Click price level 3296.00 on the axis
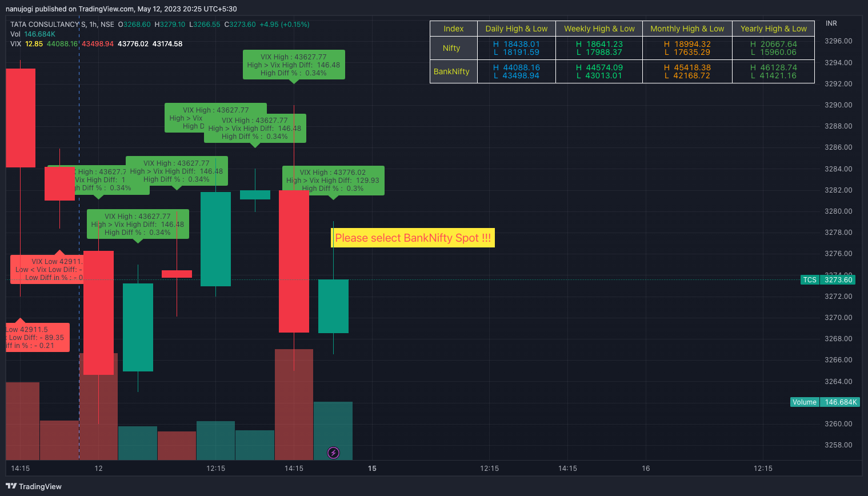 [838, 41]
